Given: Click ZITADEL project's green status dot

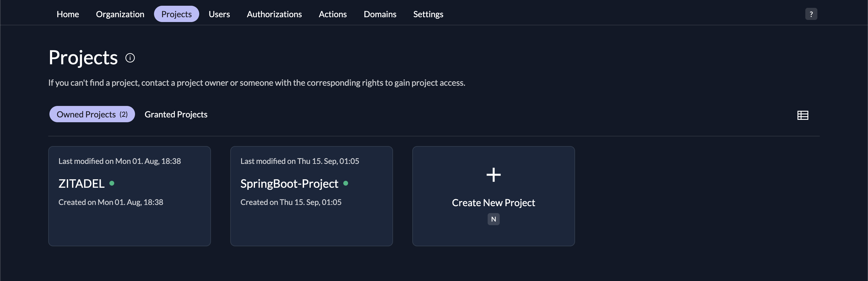Looking at the screenshot, I should click(x=112, y=184).
